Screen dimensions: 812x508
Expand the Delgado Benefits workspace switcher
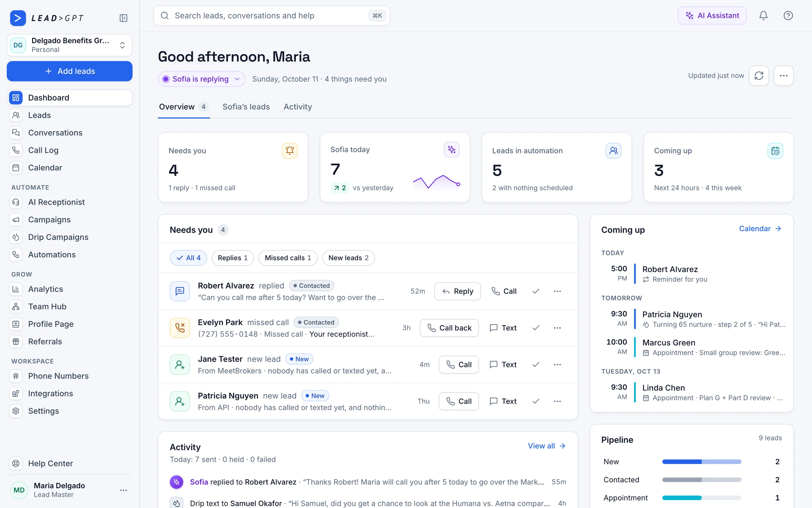point(69,45)
